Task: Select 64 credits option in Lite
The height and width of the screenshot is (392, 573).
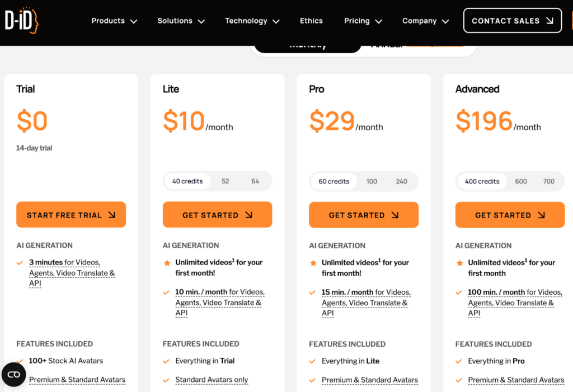Action: pyautogui.click(x=255, y=181)
